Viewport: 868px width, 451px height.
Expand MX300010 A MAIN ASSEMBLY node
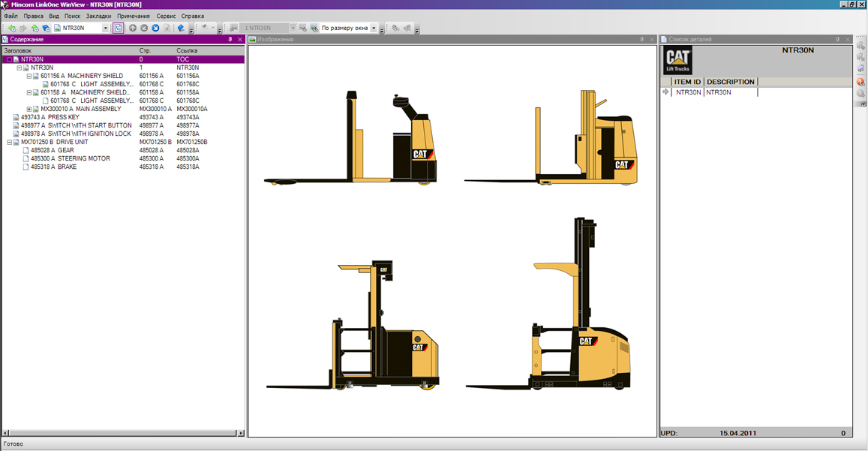pos(29,109)
